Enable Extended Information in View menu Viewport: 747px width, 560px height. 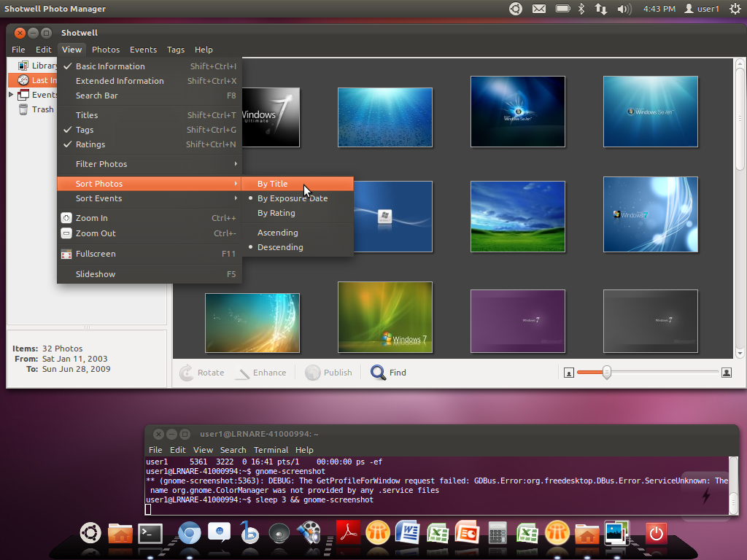pos(149,81)
